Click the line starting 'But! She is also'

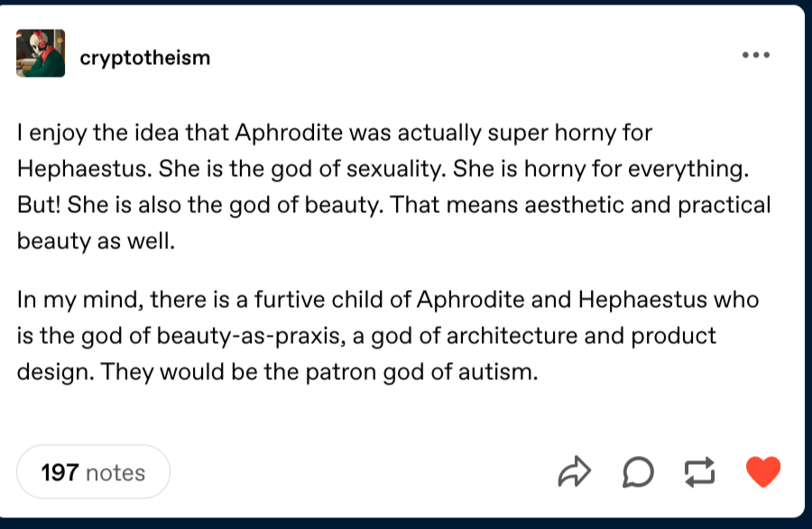[394, 205]
